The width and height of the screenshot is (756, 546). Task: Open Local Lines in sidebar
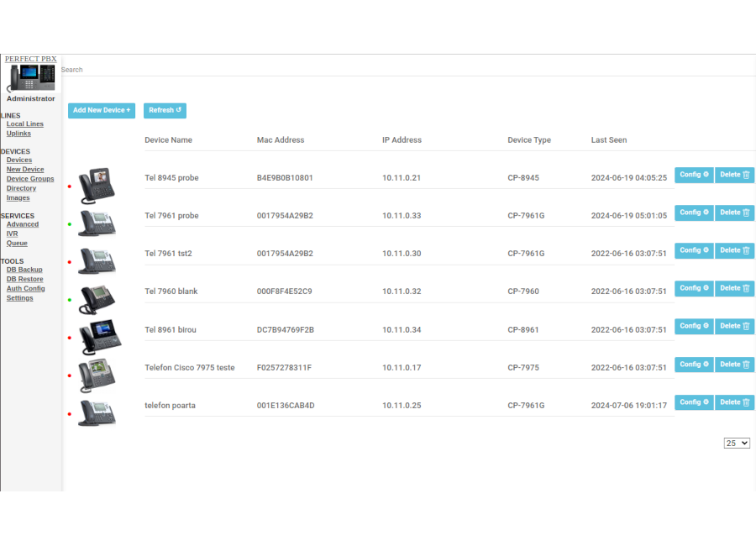25,124
